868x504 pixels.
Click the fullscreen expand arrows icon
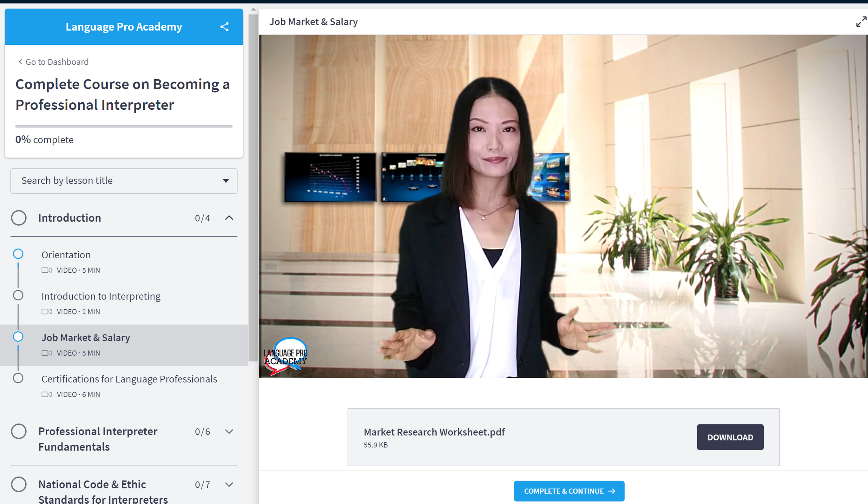[861, 22]
